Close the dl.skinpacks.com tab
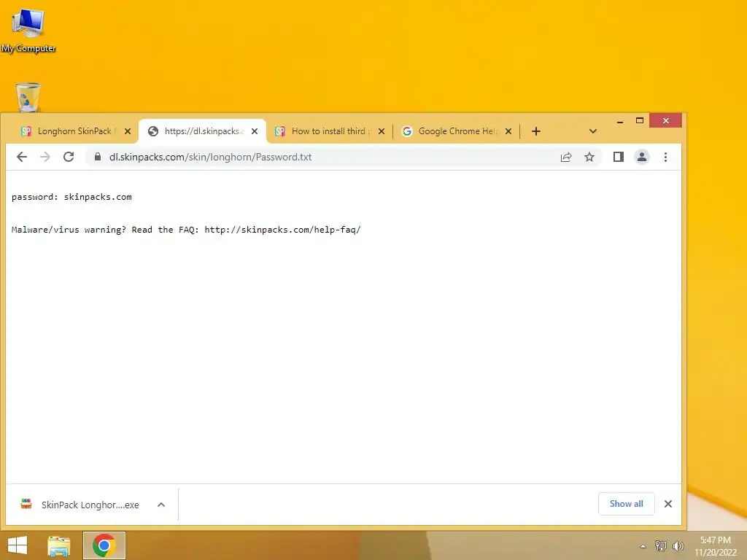 255,131
